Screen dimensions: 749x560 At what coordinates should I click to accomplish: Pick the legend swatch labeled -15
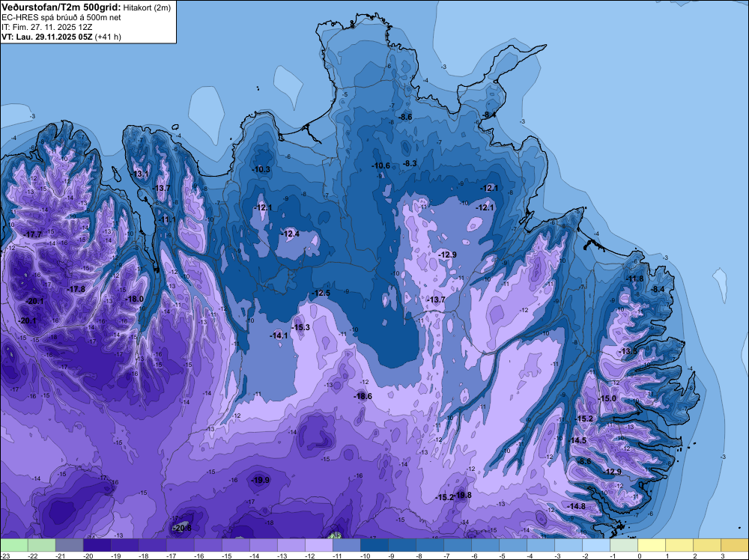click(235, 545)
